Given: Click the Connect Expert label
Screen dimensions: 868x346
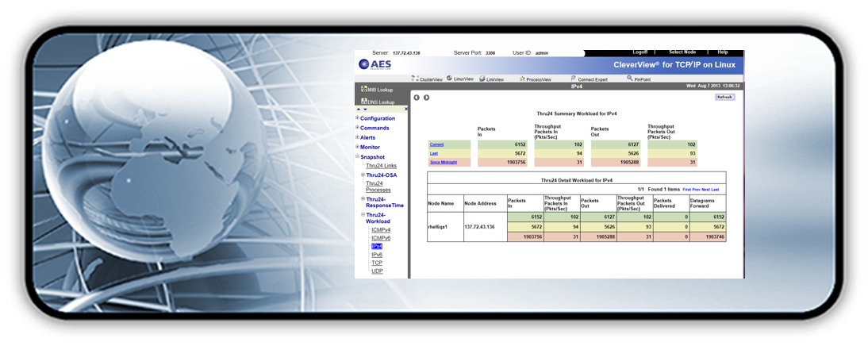Looking at the screenshot, I should tap(593, 79).
